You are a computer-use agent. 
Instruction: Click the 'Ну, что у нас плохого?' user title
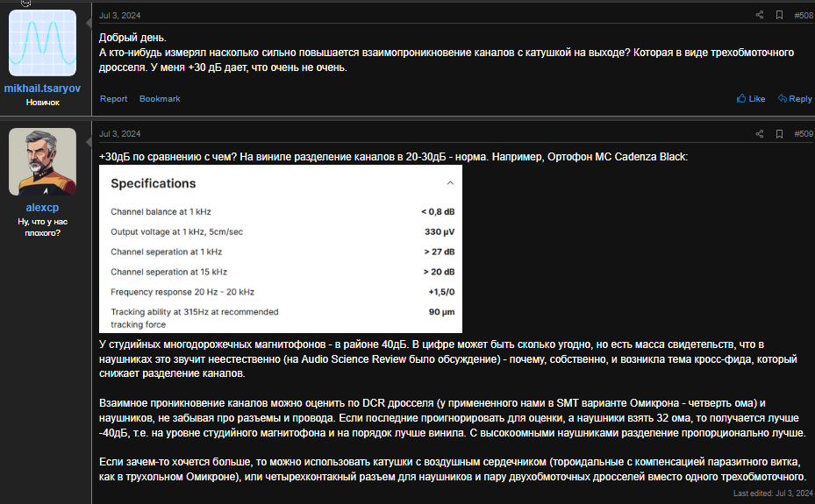43,227
